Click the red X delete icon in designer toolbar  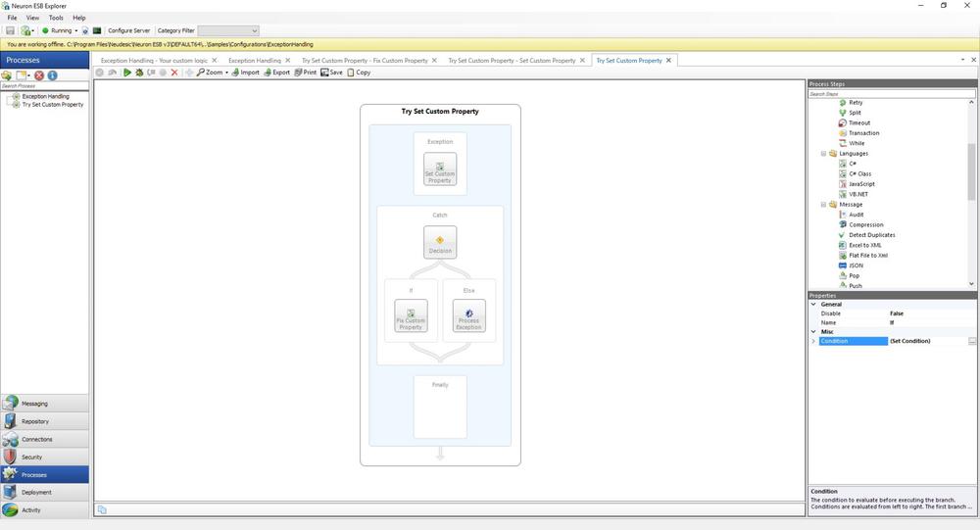pyautogui.click(x=174, y=72)
